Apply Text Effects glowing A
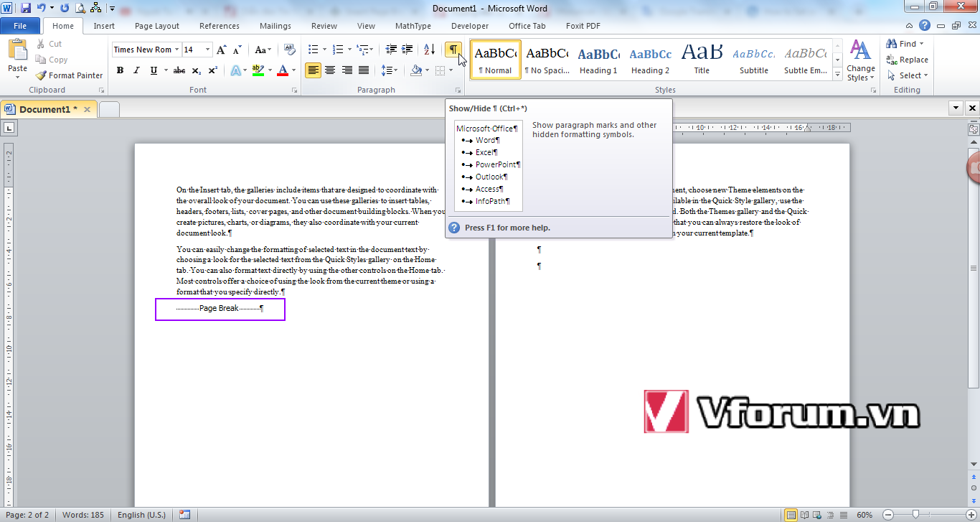980x522 pixels. (x=235, y=70)
